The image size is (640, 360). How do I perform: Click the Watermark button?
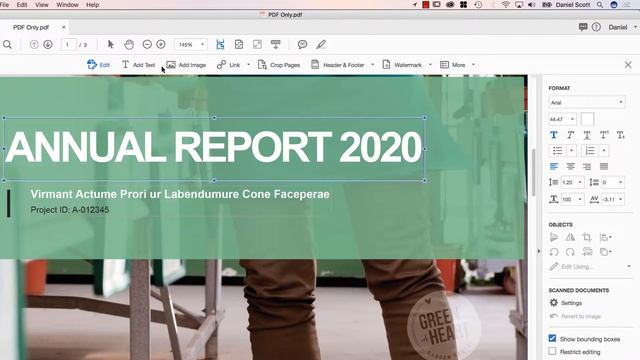point(402,65)
